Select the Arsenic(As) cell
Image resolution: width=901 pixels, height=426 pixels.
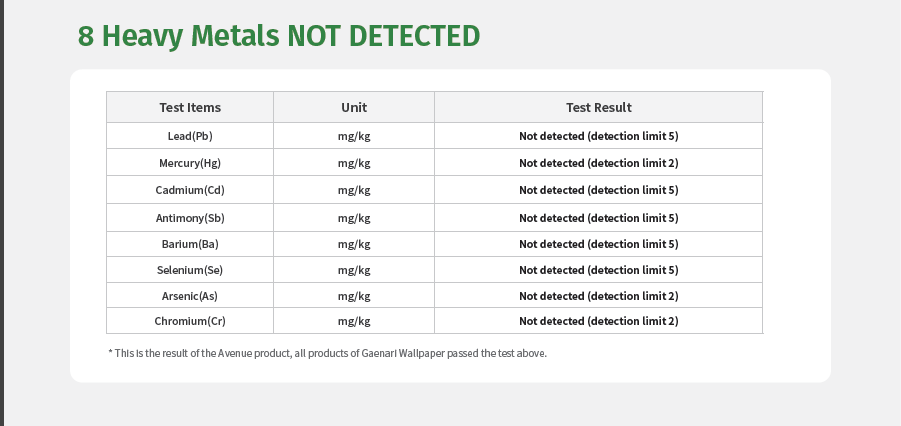[190, 296]
